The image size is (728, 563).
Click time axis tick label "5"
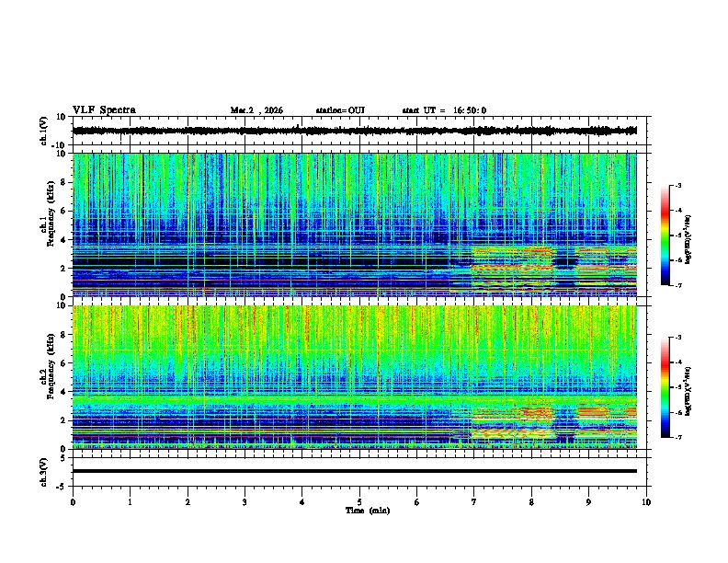point(359,502)
